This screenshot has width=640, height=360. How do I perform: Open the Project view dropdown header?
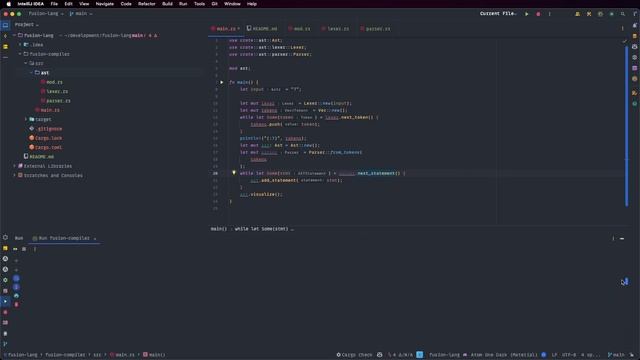click(x=27, y=24)
